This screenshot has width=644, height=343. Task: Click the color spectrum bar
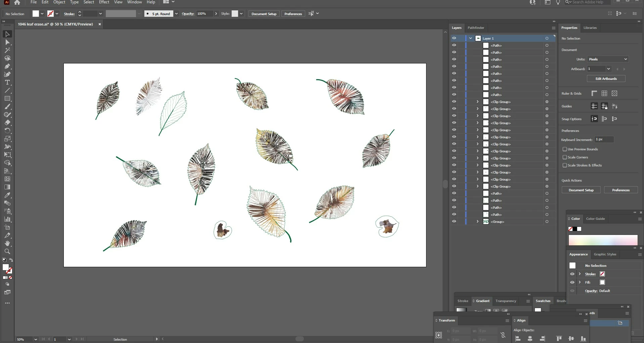(603, 240)
